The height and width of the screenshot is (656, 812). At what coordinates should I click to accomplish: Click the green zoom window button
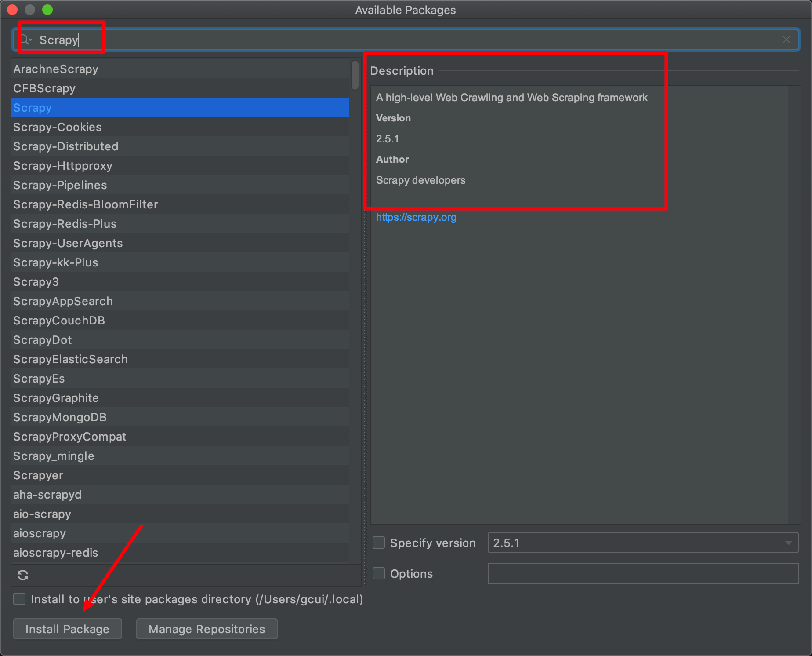click(47, 9)
